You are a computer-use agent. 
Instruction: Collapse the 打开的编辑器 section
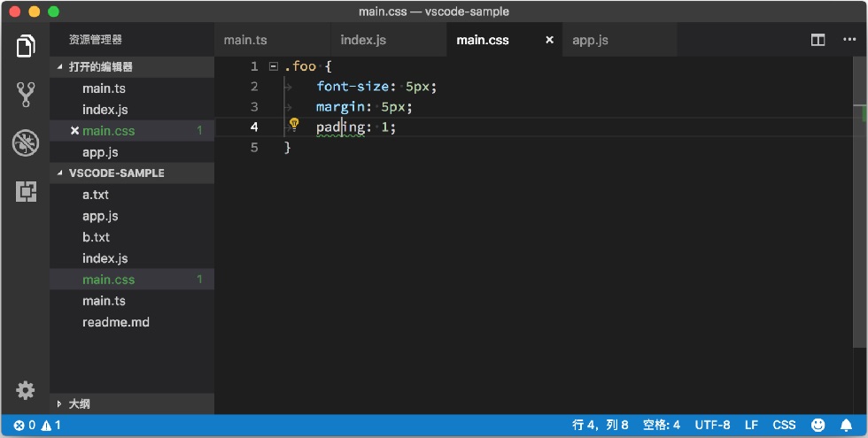coord(60,67)
